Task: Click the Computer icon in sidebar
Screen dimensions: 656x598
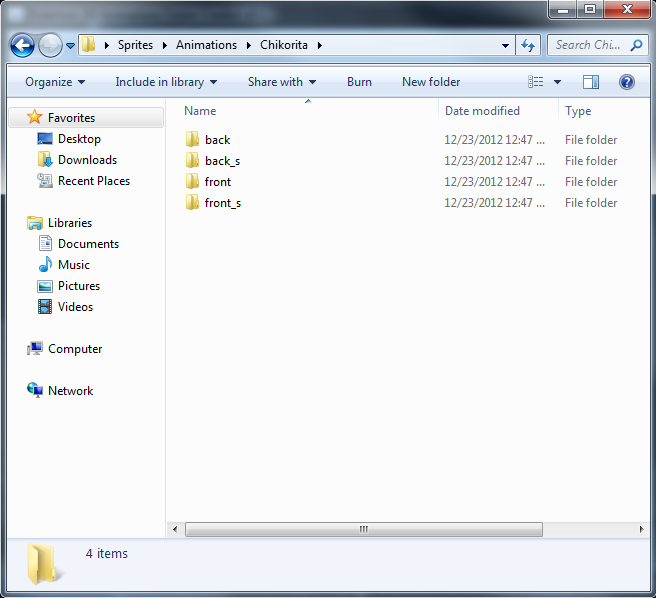Action: point(35,348)
